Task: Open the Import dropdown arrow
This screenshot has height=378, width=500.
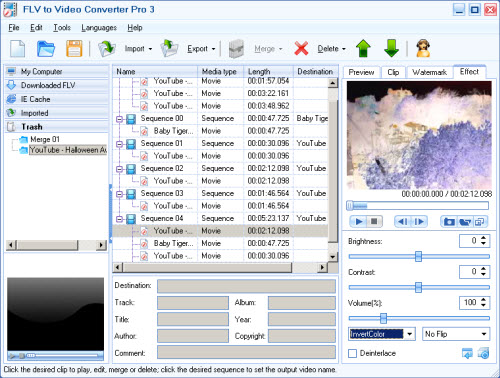Action: (150, 49)
